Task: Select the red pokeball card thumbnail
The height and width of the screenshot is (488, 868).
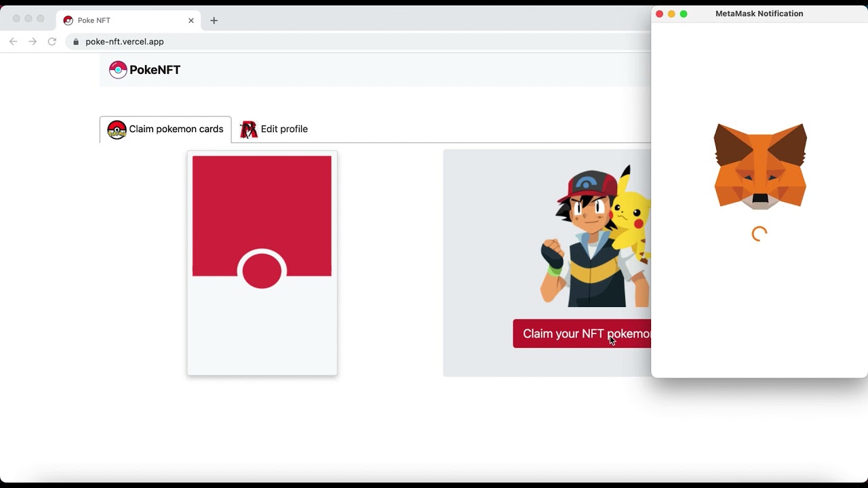Action: [x=262, y=263]
